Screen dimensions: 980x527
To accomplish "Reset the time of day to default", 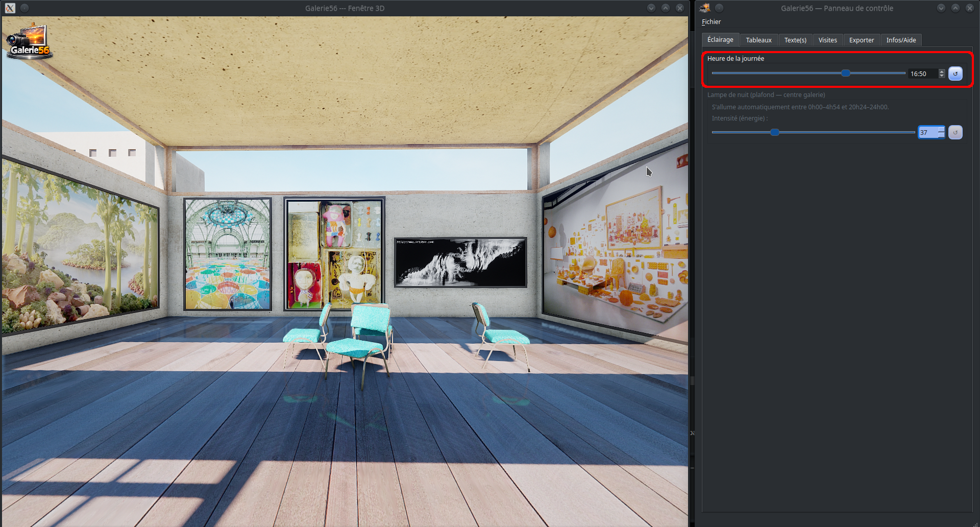I will (x=955, y=74).
